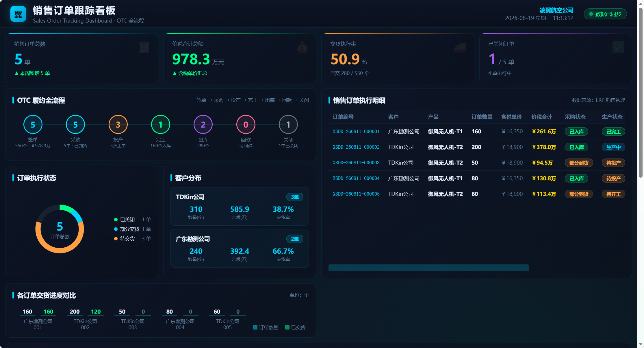644x348 pixels.
Task: Click the clipboard icon in 销售订单总数 card
Action: [x=144, y=47]
